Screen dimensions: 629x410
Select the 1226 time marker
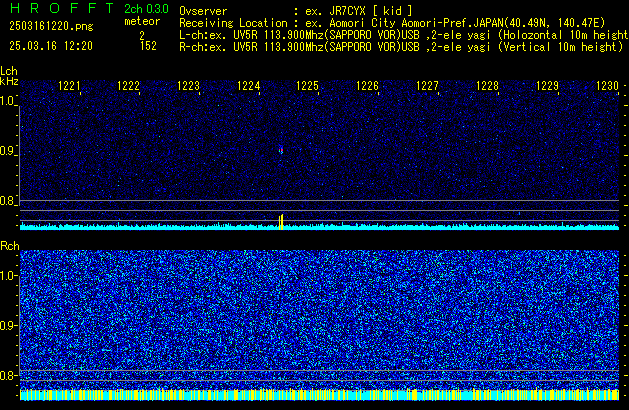[367, 86]
